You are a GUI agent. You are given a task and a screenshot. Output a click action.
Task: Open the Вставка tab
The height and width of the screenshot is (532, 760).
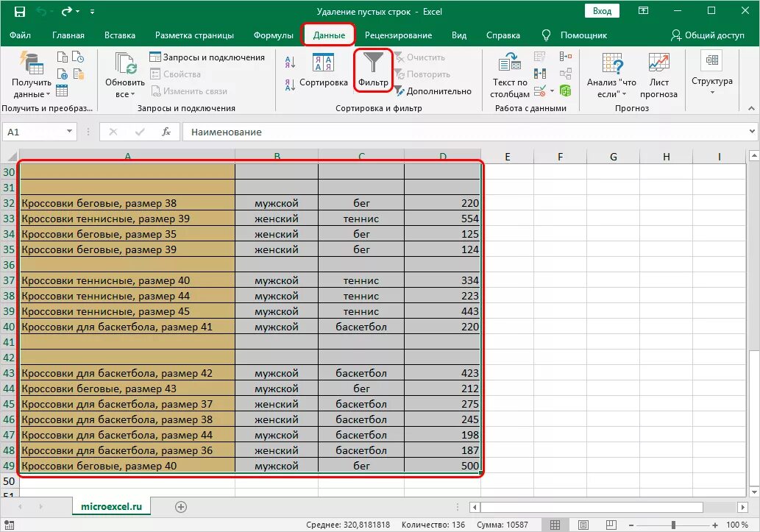click(x=120, y=35)
